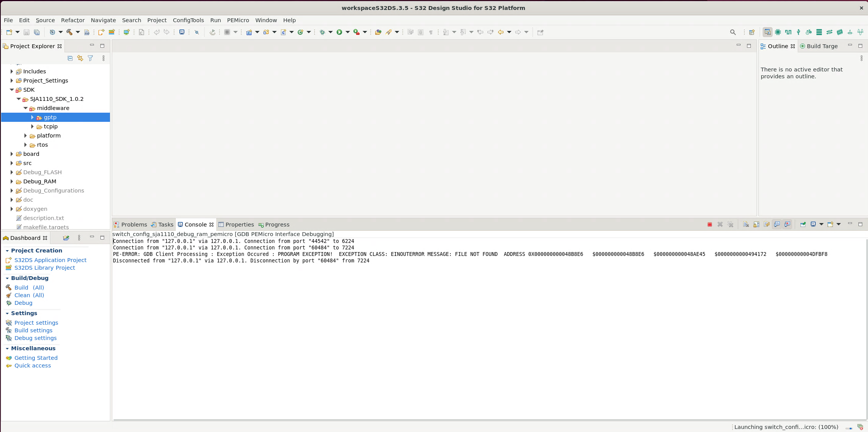Expand the gptp folder
This screenshot has width=868, height=432.
pos(32,117)
